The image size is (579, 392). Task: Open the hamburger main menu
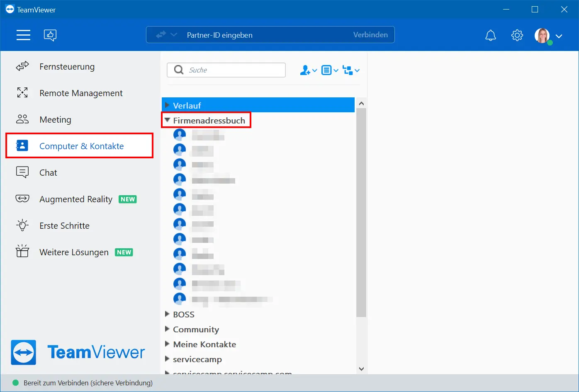point(23,35)
